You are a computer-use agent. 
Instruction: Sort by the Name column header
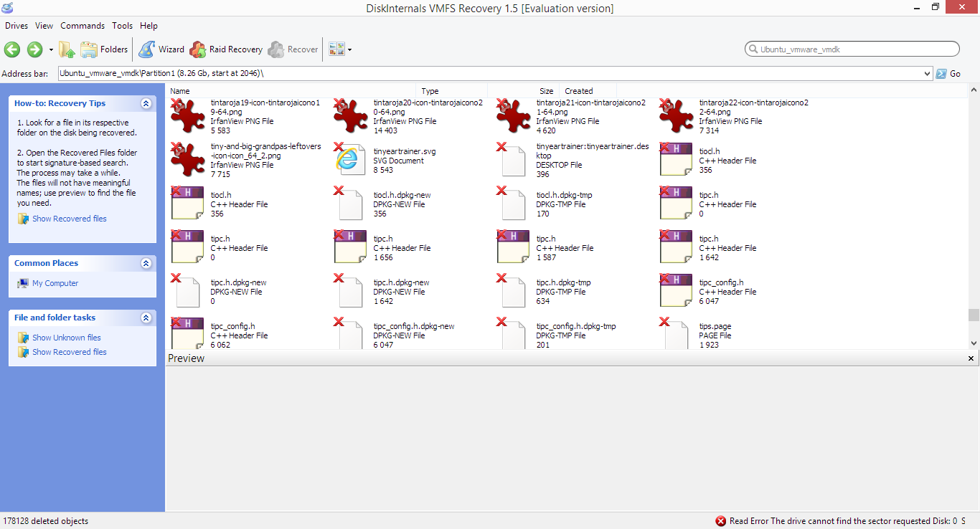click(291, 91)
